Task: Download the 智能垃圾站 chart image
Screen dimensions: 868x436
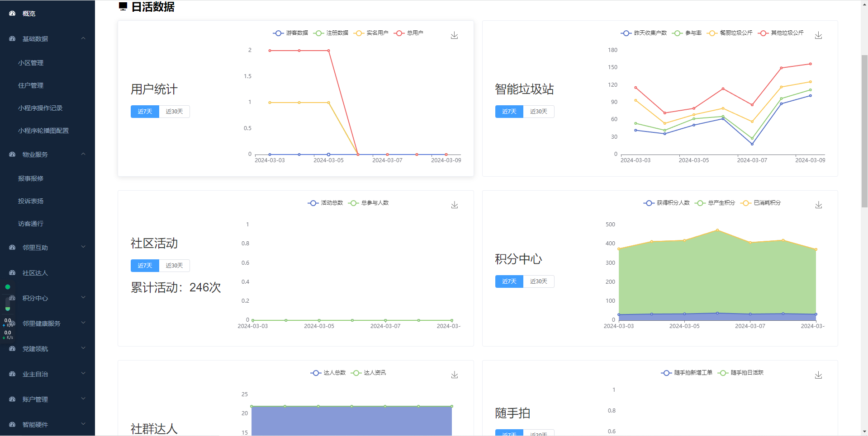Action: pos(819,35)
